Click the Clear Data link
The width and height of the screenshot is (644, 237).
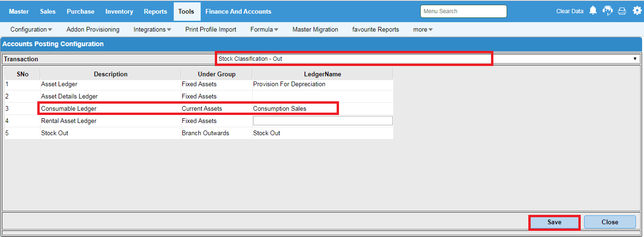tap(570, 11)
